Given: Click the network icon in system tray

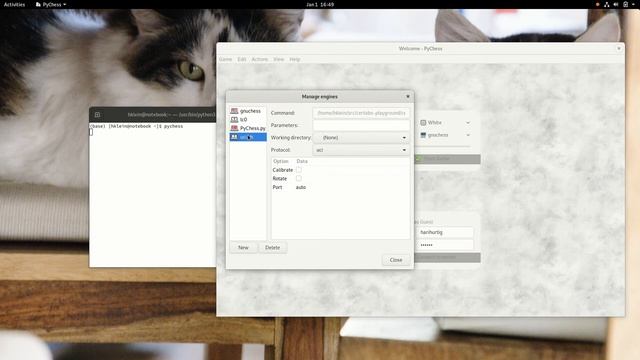Looking at the screenshot, I should pyautogui.click(x=607, y=4).
